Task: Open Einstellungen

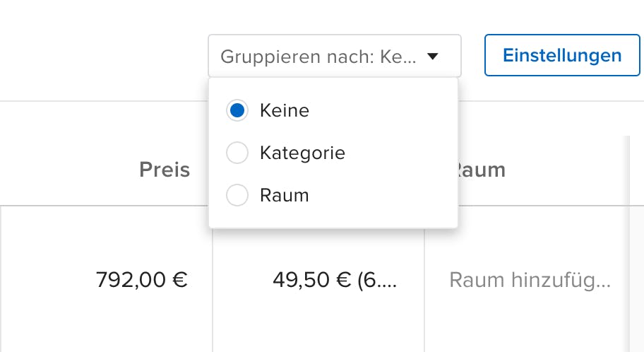Action: [x=562, y=55]
